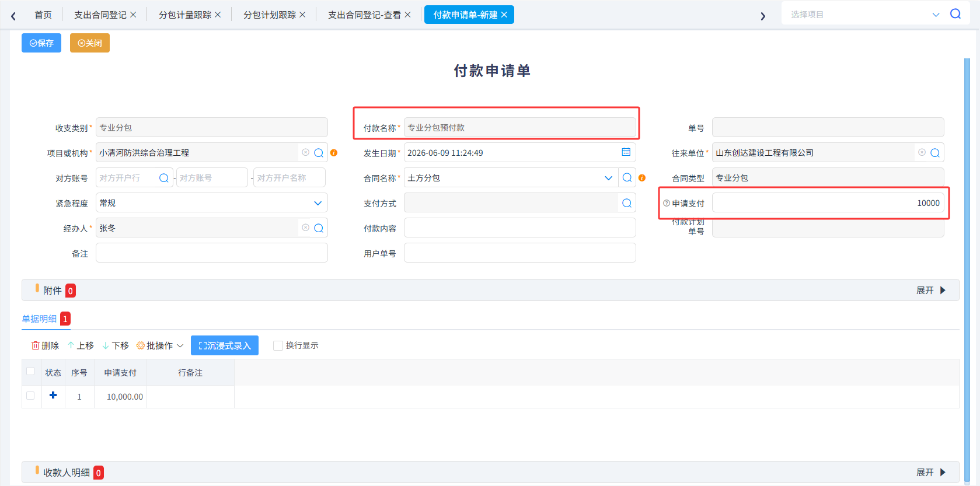Click the 关闭 button

click(x=90, y=43)
